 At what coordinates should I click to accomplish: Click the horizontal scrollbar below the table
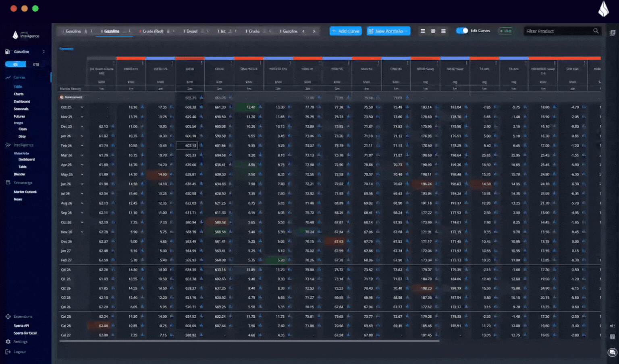(x=249, y=341)
